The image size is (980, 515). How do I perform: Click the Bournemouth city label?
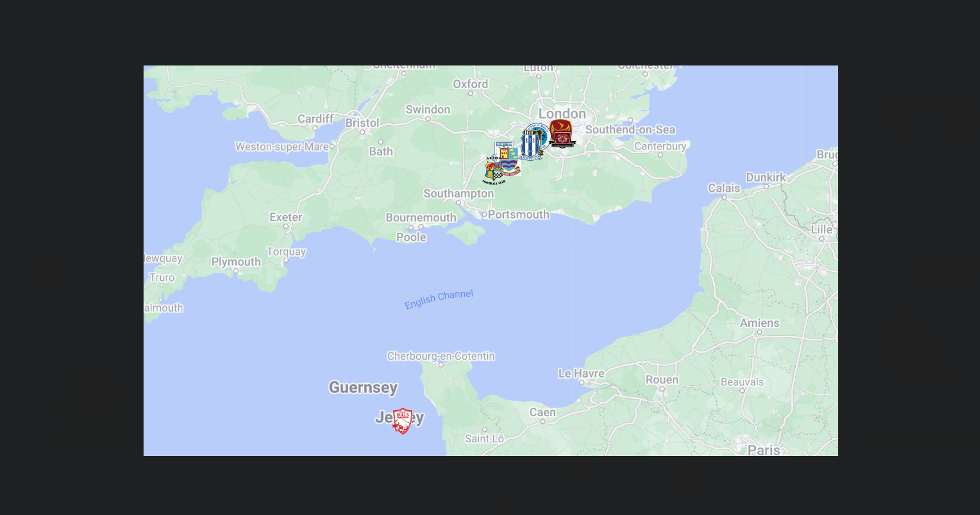421,217
